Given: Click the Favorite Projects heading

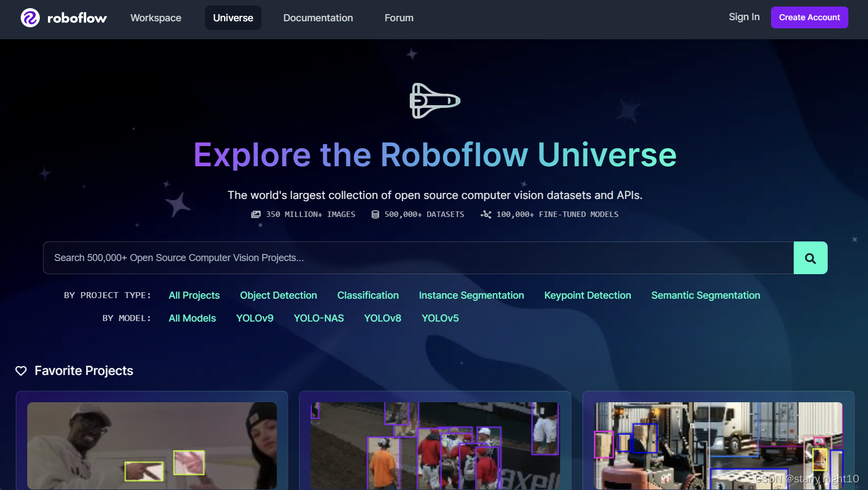Looking at the screenshot, I should [84, 371].
